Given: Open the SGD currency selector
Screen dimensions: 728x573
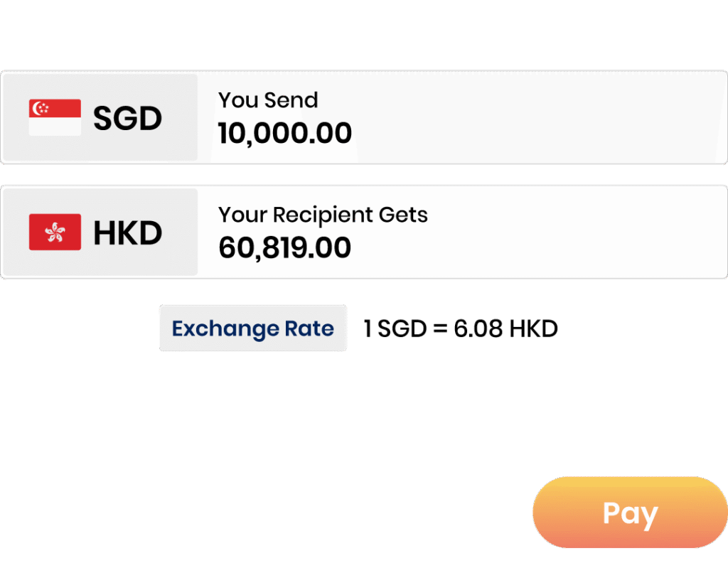Looking at the screenshot, I should [x=100, y=117].
